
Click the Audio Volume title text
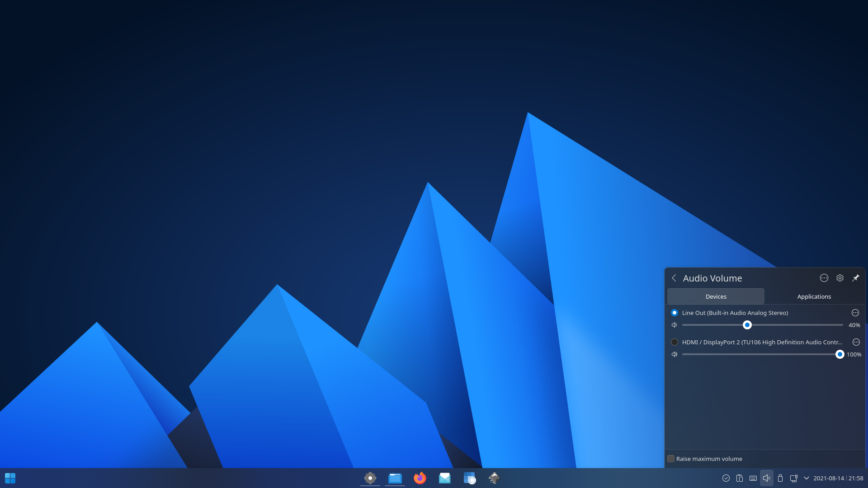click(712, 278)
